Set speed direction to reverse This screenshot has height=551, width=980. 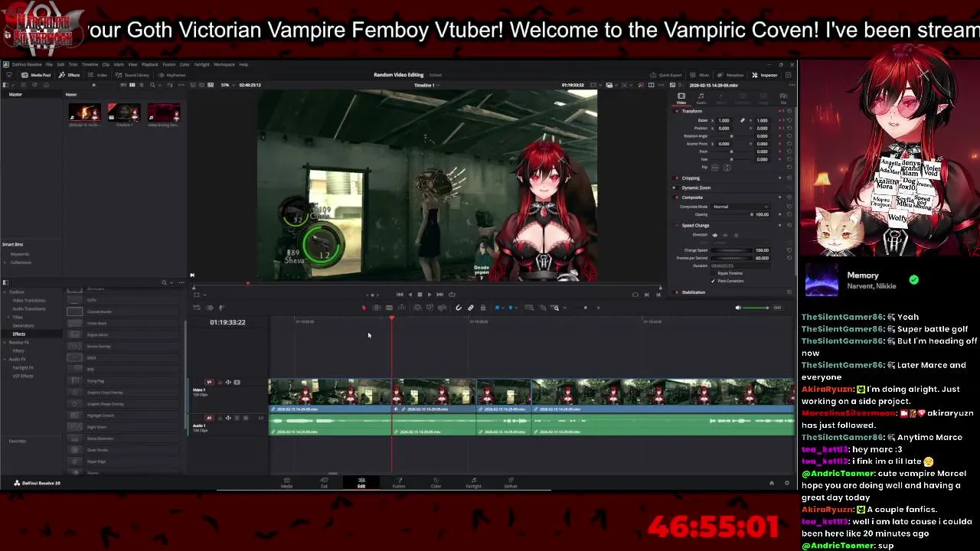[x=726, y=235]
